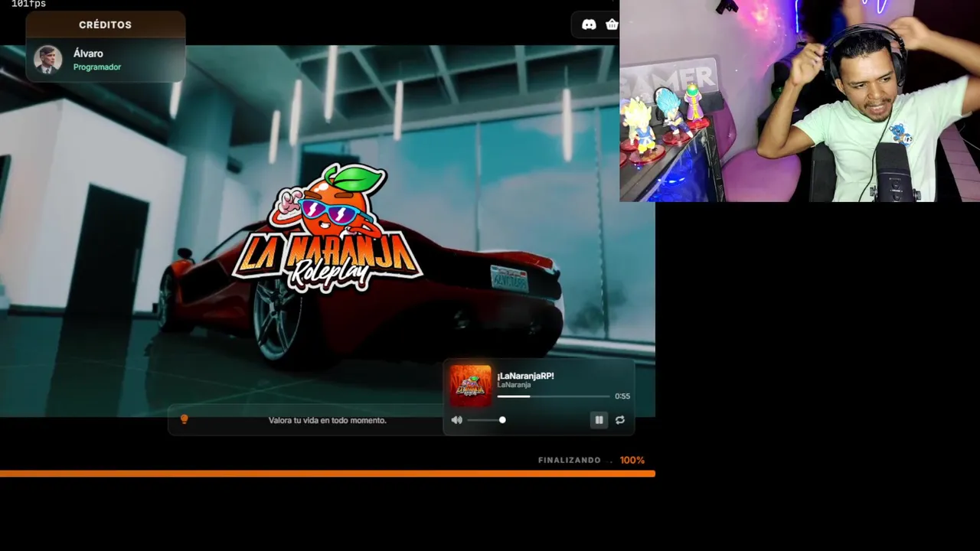Click Álvaro's avatar in credits

tap(47, 60)
